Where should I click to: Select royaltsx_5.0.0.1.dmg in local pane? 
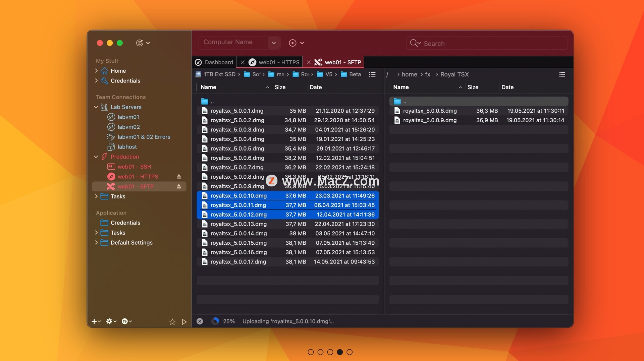(x=288, y=111)
